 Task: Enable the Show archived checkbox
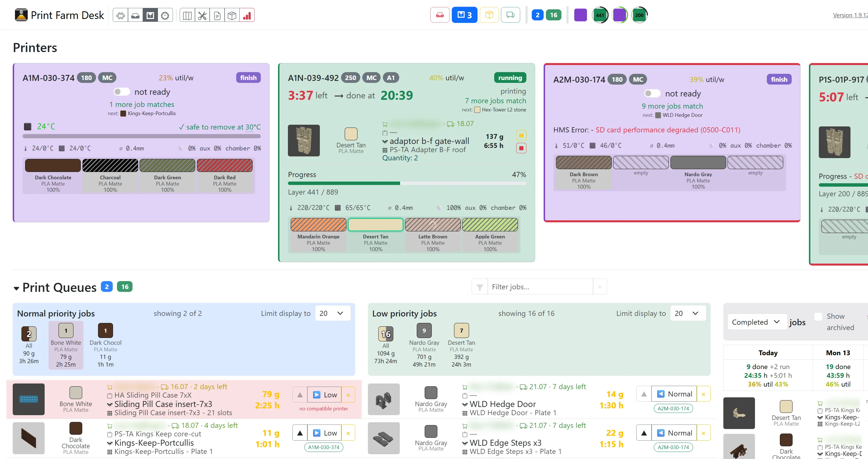pyautogui.click(x=818, y=316)
